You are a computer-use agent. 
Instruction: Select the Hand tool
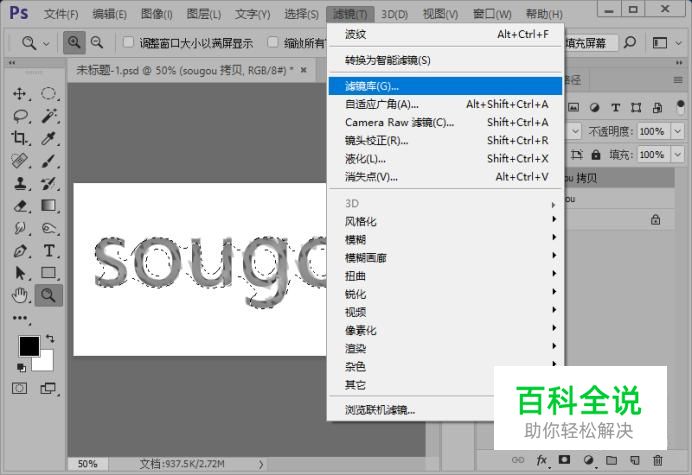(19, 295)
